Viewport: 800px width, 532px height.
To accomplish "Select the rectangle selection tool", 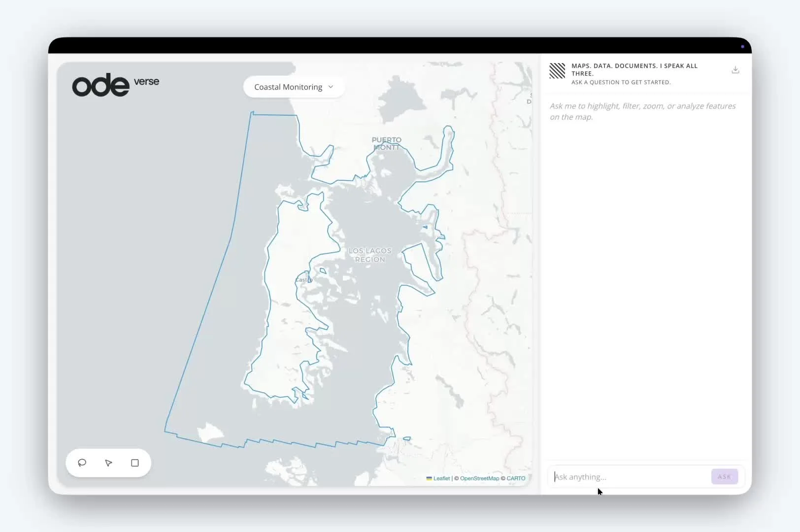I will click(134, 463).
